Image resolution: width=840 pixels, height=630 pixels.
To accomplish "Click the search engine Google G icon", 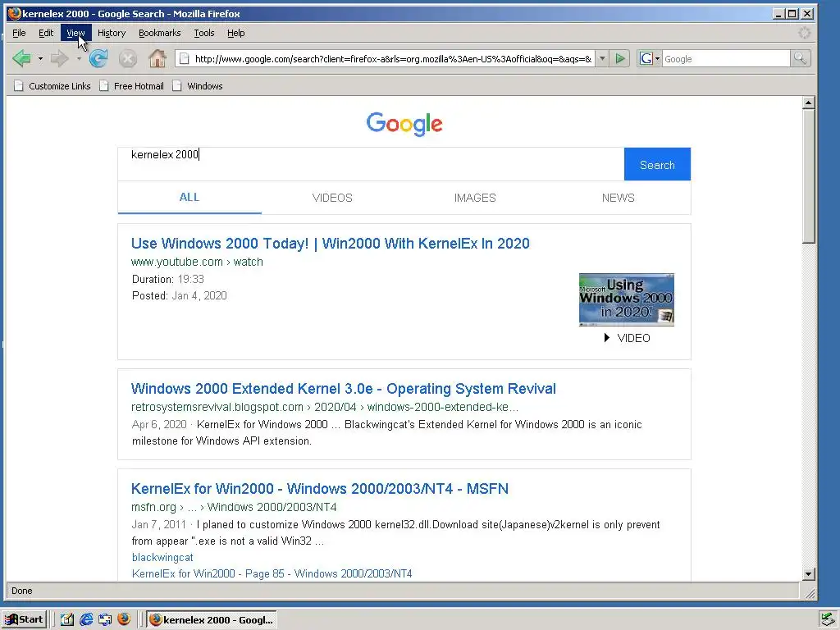I will pyautogui.click(x=646, y=58).
